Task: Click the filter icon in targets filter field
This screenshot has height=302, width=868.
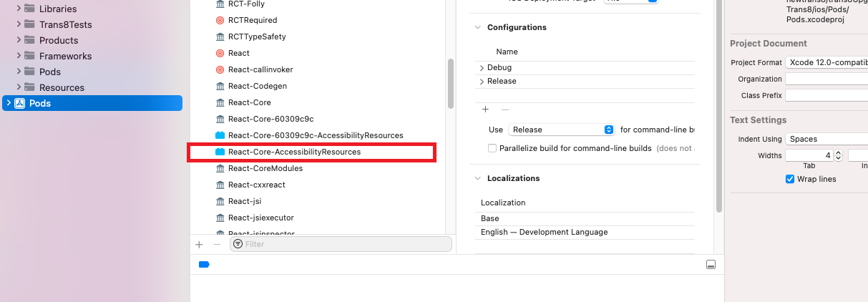Action: point(238,244)
